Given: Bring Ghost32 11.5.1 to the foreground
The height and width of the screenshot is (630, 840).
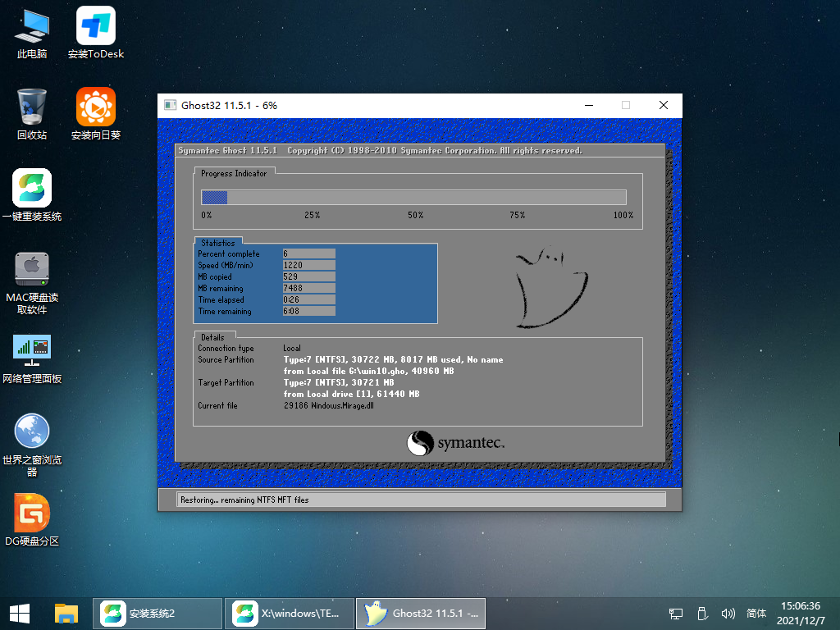Looking at the screenshot, I should [420, 613].
